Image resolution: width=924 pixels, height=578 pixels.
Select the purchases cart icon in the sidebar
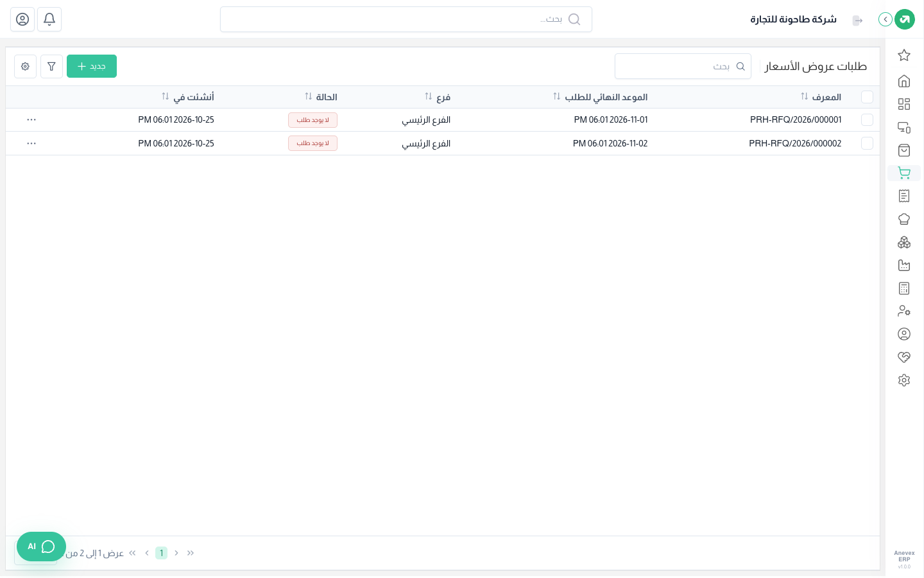904,173
